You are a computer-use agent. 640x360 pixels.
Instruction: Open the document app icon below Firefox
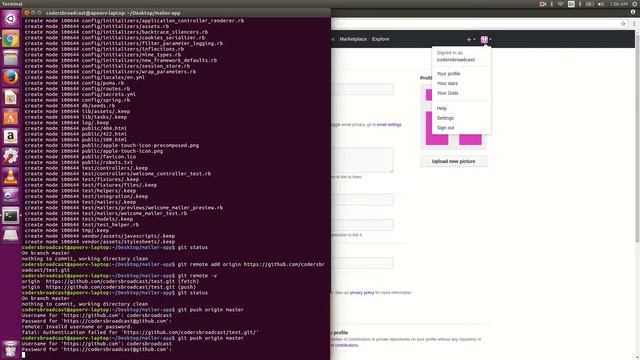click(11, 97)
